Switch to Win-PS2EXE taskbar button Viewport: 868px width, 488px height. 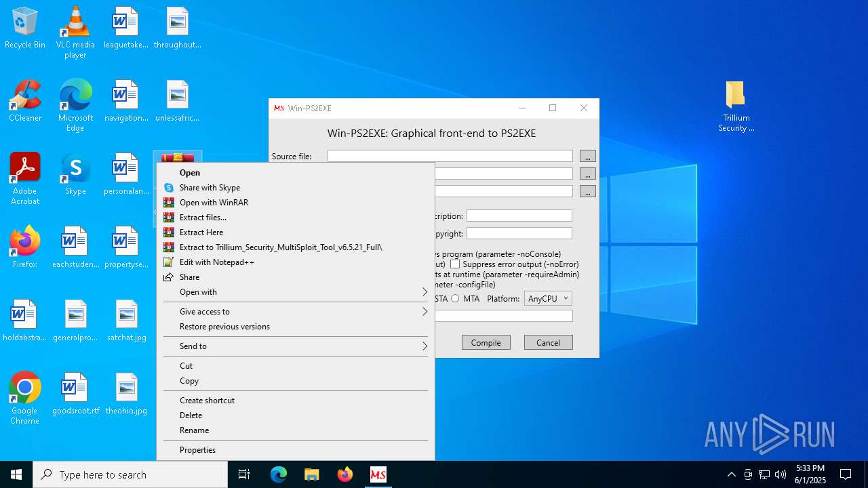(378, 474)
